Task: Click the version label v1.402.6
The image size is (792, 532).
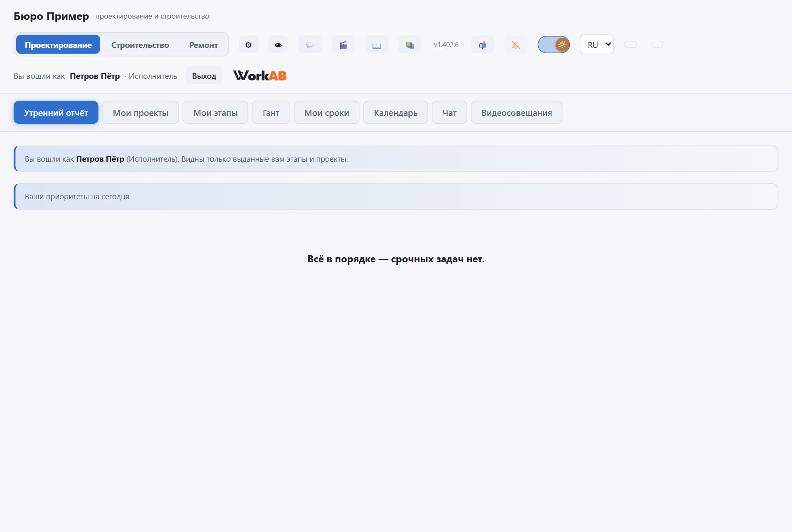Action: [446, 45]
